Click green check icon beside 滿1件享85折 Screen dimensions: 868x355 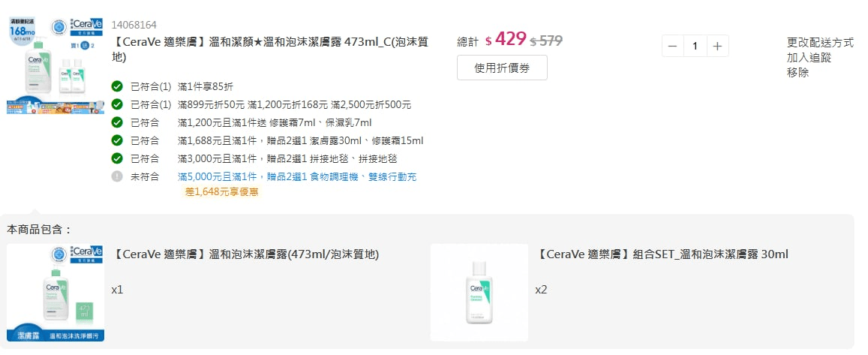[117, 86]
